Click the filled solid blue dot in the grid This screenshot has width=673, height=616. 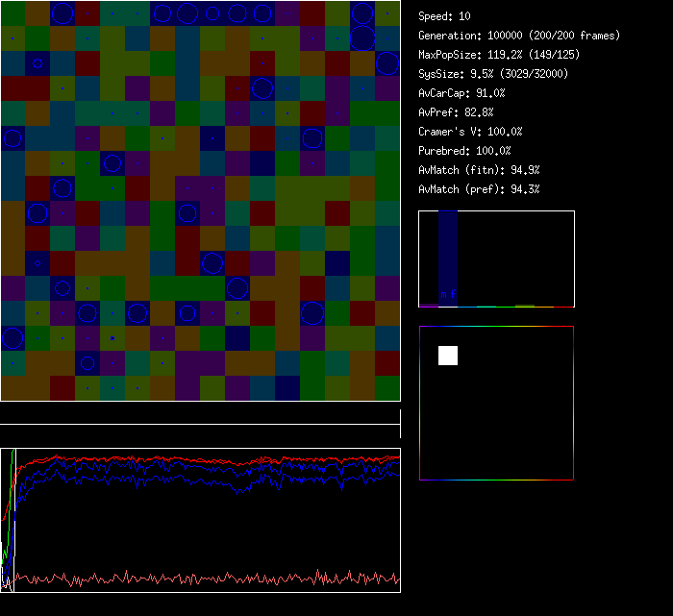tap(112, 338)
